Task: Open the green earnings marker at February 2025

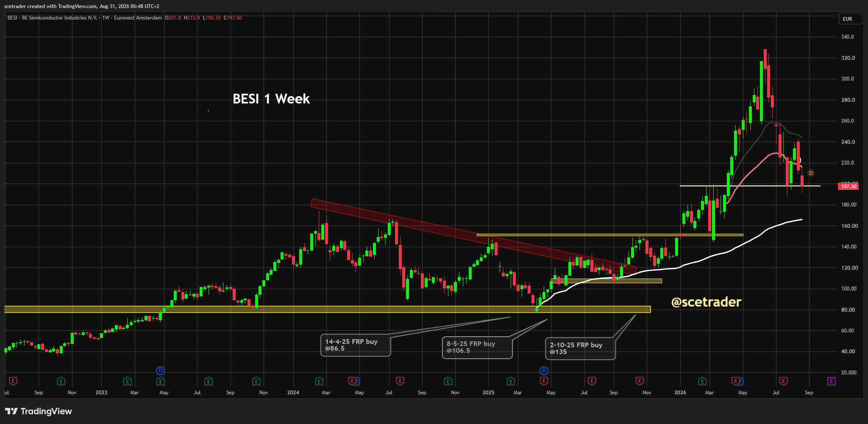Action: (511, 381)
